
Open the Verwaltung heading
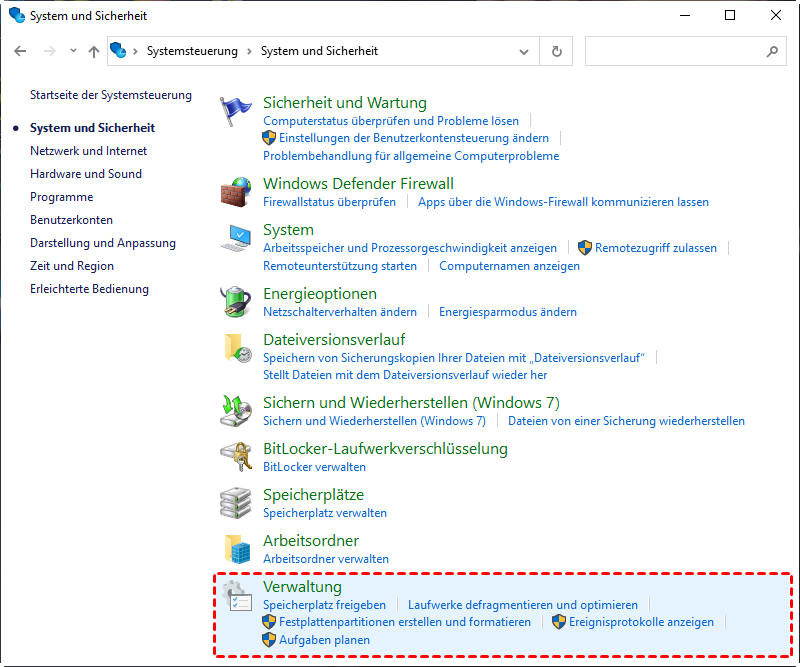coord(302,587)
